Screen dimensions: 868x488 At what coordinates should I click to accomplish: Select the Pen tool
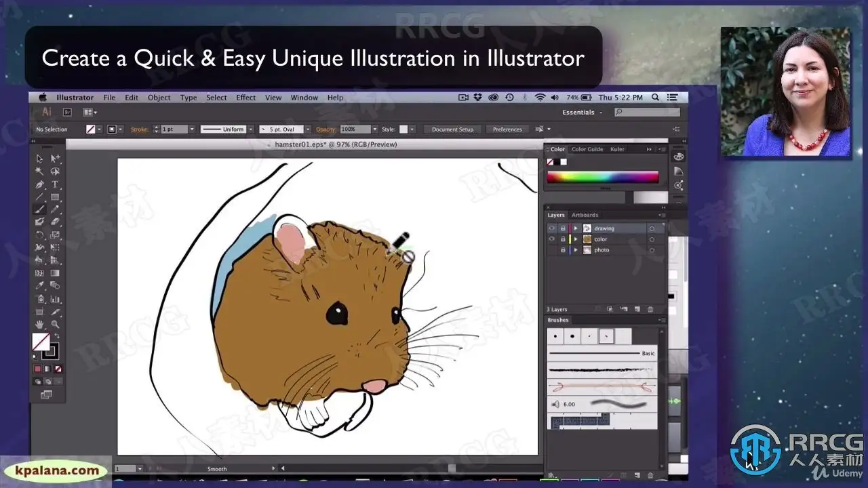click(x=40, y=184)
